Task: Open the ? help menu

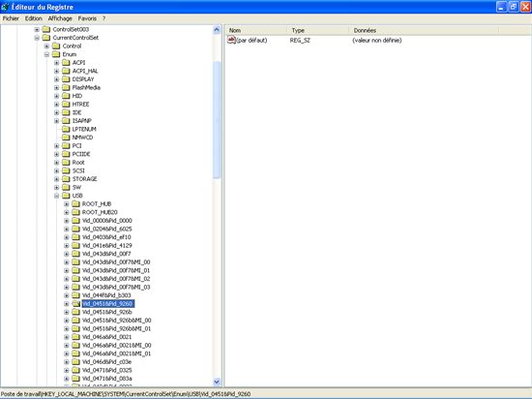Action: [103, 18]
